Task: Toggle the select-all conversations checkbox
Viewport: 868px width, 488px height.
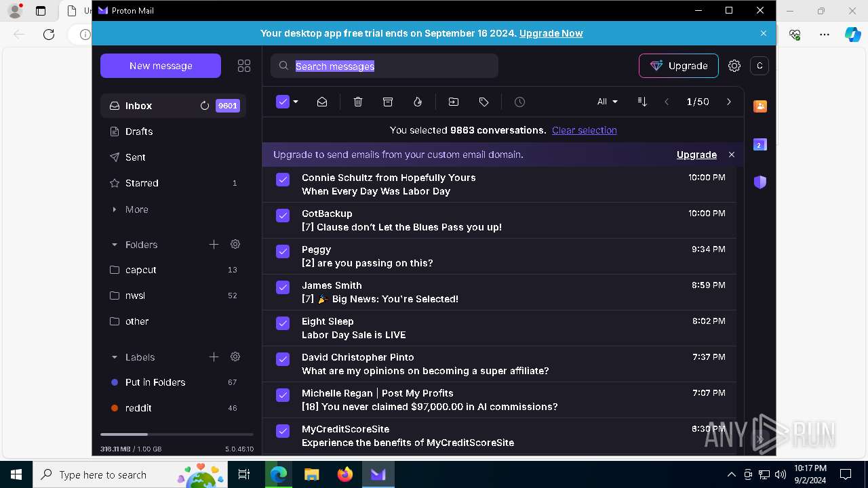Action: (283, 102)
